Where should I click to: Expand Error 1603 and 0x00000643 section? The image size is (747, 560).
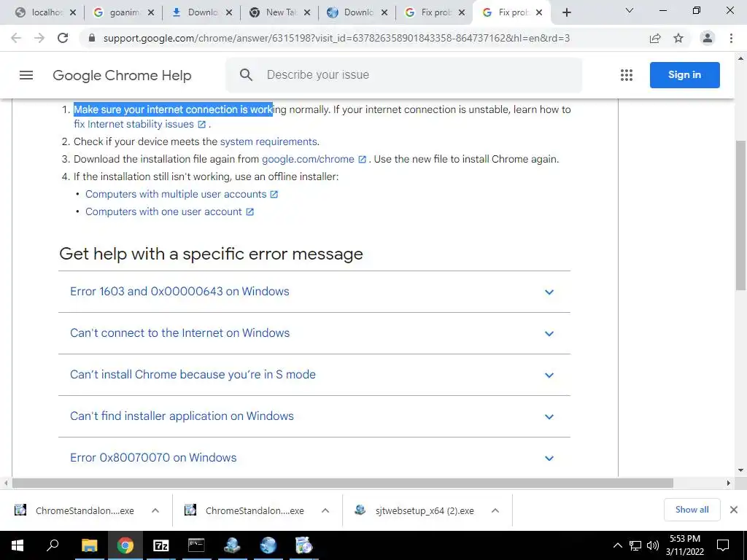point(314,292)
